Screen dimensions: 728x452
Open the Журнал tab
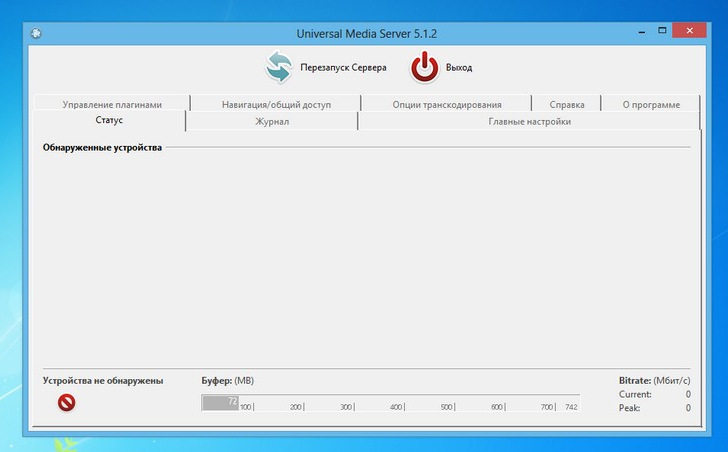272,122
